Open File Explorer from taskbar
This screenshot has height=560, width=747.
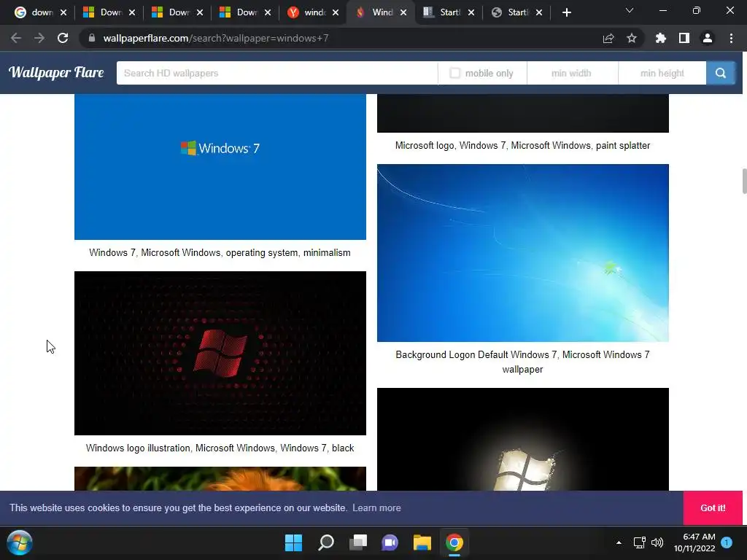(x=422, y=542)
